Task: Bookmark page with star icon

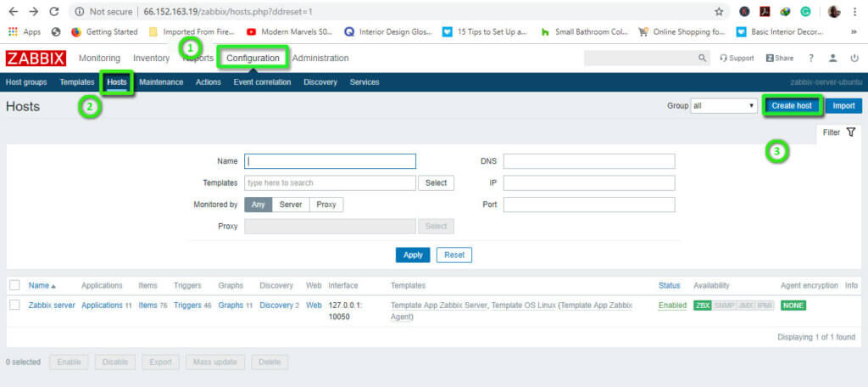Action: [x=719, y=12]
